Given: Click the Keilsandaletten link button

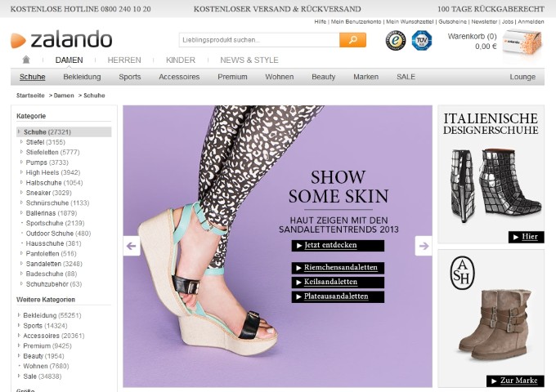Looking at the screenshot, I should 338,282.
